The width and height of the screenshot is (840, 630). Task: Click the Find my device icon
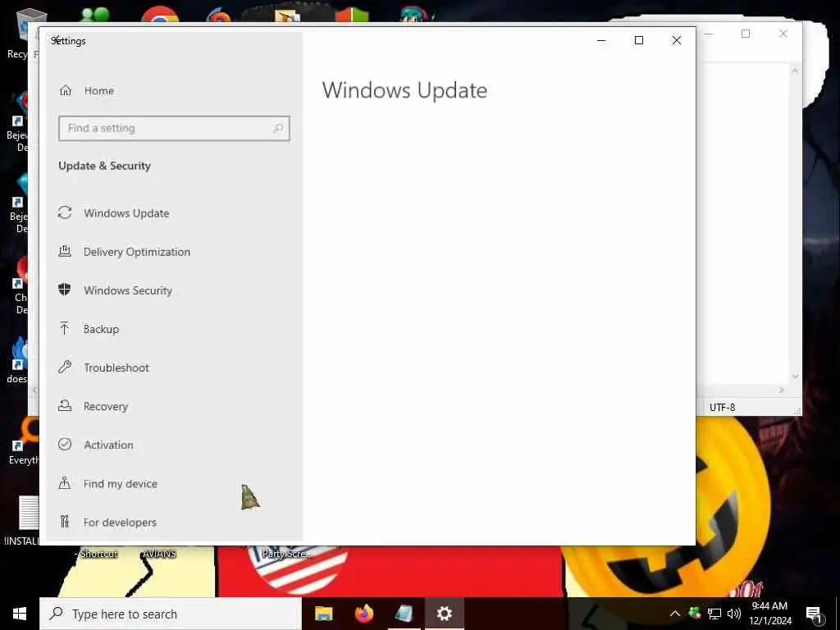65,482
